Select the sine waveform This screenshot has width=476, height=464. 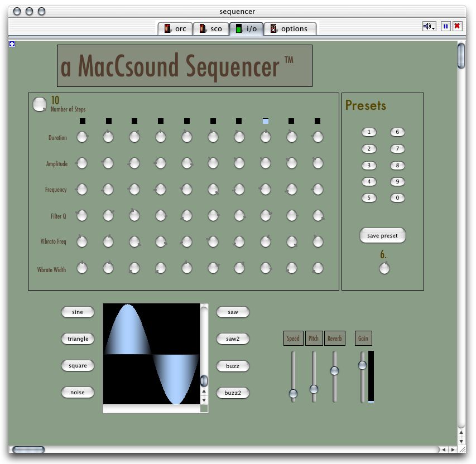[78, 312]
